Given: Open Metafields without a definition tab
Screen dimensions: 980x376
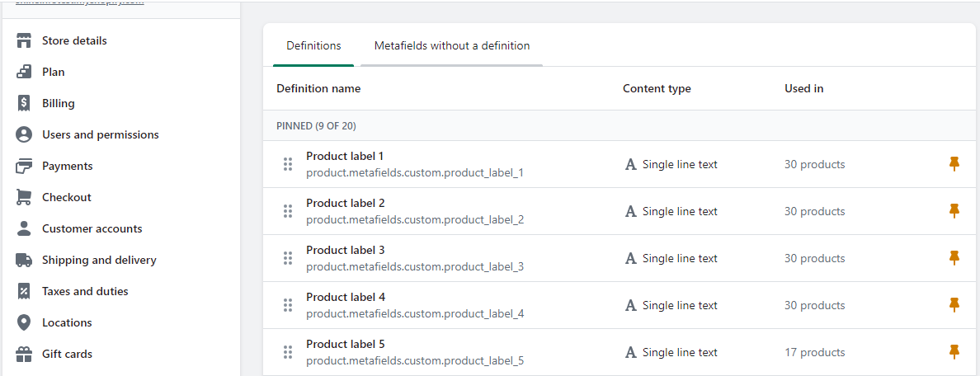Looking at the screenshot, I should coord(451,46).
